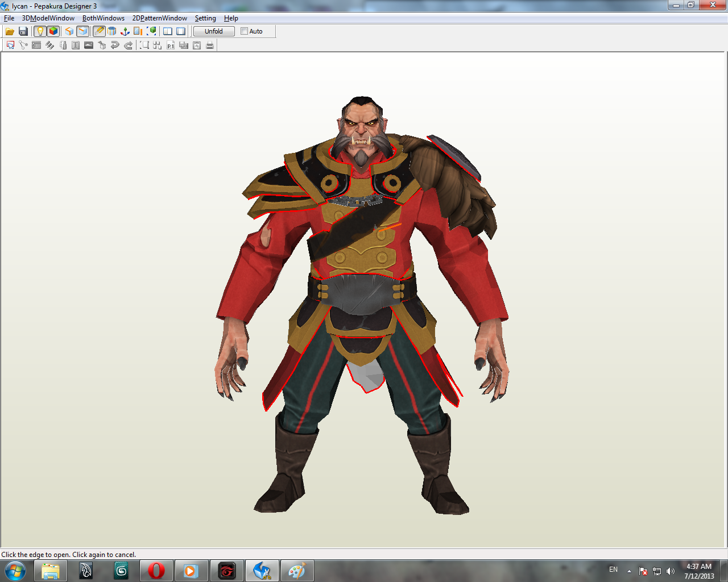The height and width of the screenshot is (582, 728).
Task: Click the clock in the system tray
Action: tap(698, 570)
